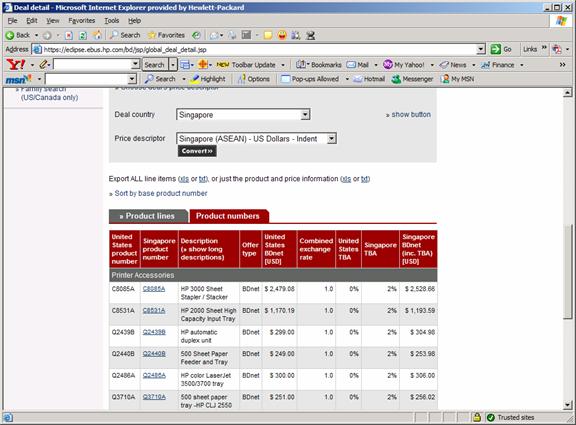Click the MSN toolbar Search button
The height and width of the screenshot is (425, 576).
point(160,79)
